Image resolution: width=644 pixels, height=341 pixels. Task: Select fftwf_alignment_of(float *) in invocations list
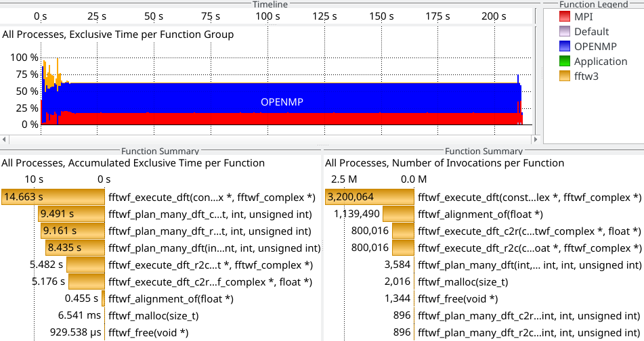[480, 214]
